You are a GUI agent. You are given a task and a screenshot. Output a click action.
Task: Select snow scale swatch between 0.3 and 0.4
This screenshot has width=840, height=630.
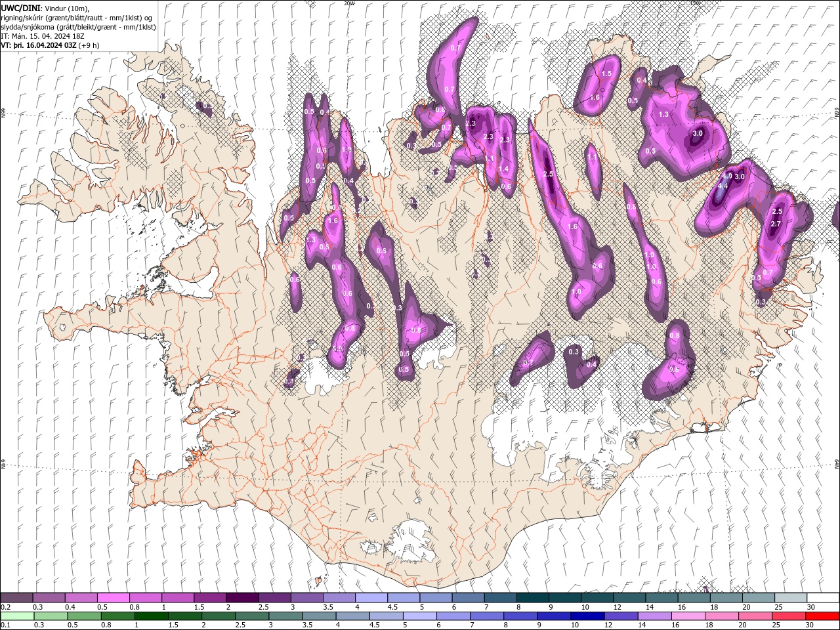pos(49,598)
